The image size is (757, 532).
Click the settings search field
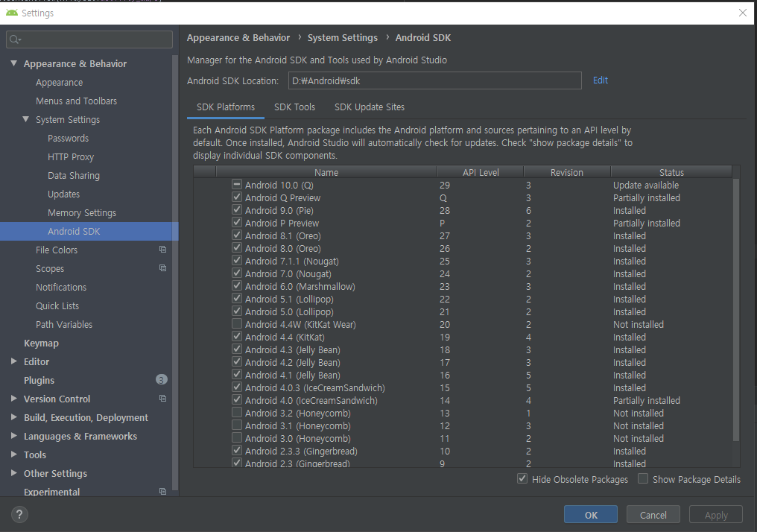(x=89, y=39)
